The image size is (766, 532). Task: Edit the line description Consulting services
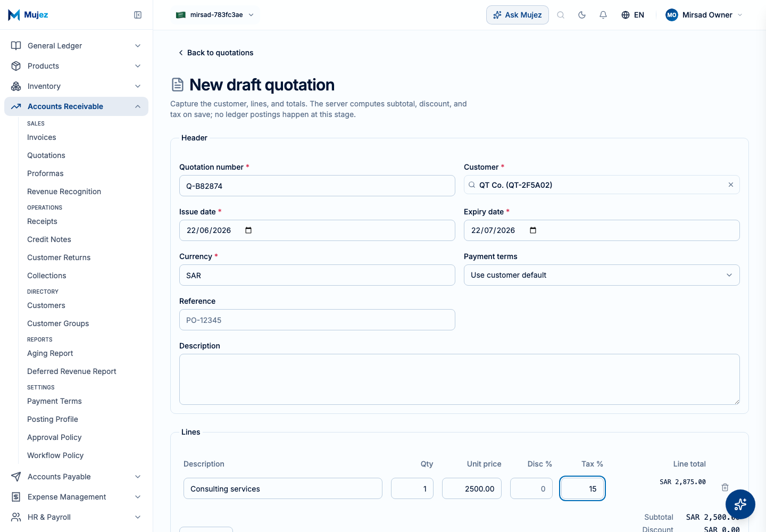(283, 488)
